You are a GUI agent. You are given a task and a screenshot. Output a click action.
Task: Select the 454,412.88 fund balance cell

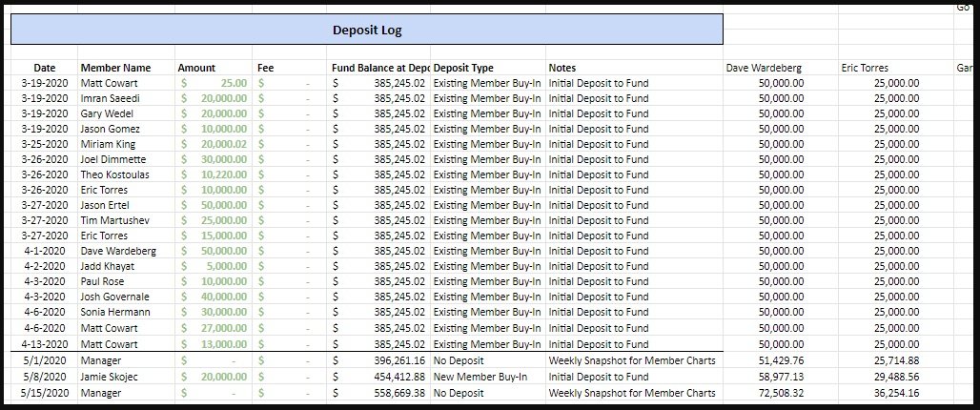(378, 377)
